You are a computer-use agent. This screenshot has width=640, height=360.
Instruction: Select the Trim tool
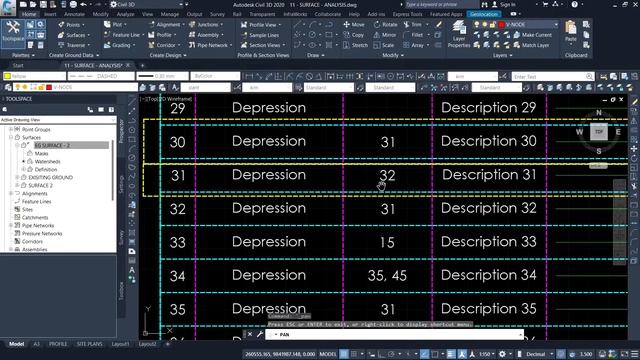tap(413, 25)
